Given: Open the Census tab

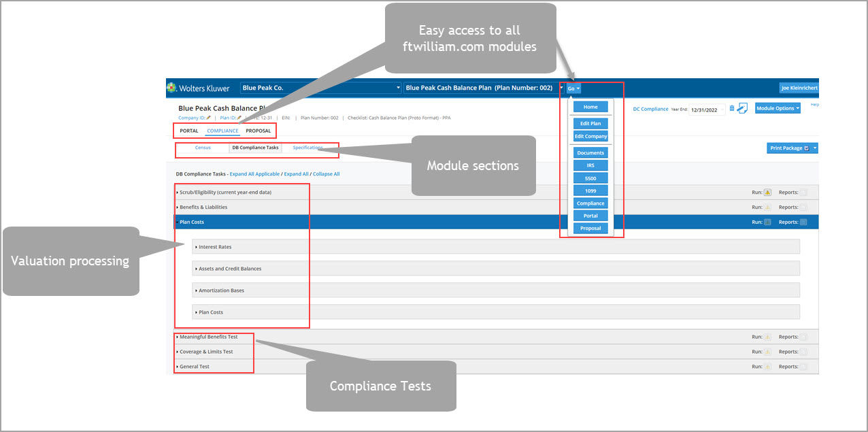Looking at the screenshot, I should point(203,148).
